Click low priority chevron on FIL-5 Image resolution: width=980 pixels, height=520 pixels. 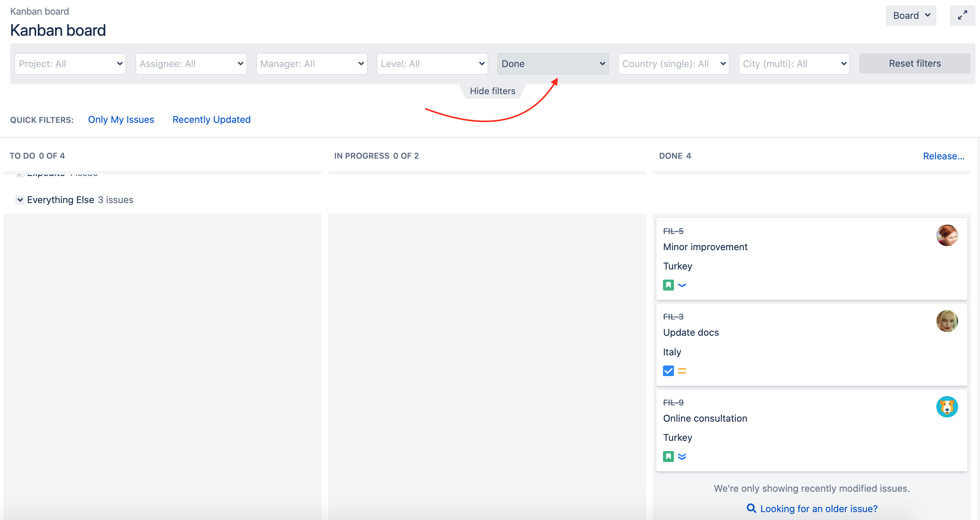[682, 285]
